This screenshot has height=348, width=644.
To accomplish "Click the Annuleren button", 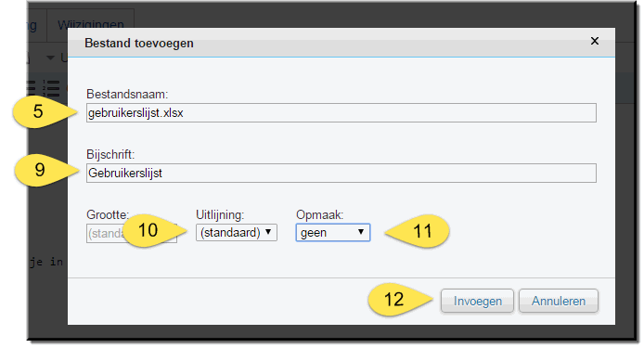I will click(x=559, y=302).
